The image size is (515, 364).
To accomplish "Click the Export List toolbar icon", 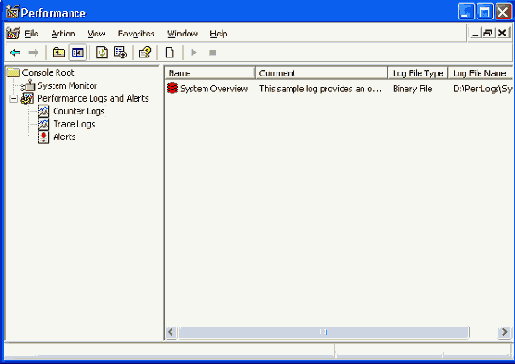I will (120, 53).
